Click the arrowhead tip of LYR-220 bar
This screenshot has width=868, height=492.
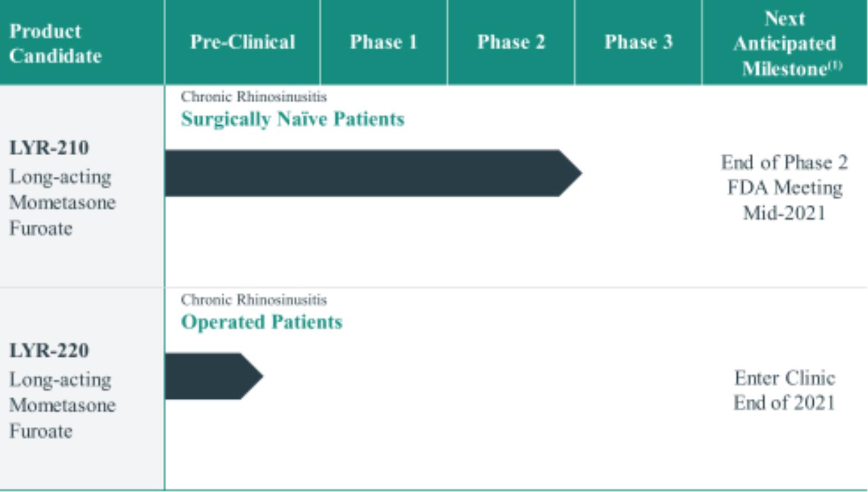[x=258, y=376]
